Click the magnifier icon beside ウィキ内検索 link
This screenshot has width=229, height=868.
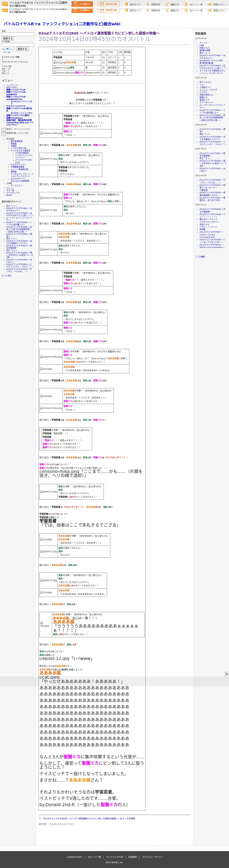click(39, 818)
